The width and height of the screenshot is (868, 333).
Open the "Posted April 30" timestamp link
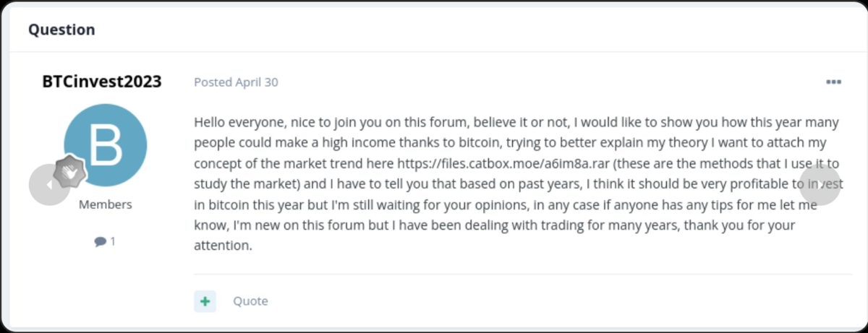[x=236, y=82]
